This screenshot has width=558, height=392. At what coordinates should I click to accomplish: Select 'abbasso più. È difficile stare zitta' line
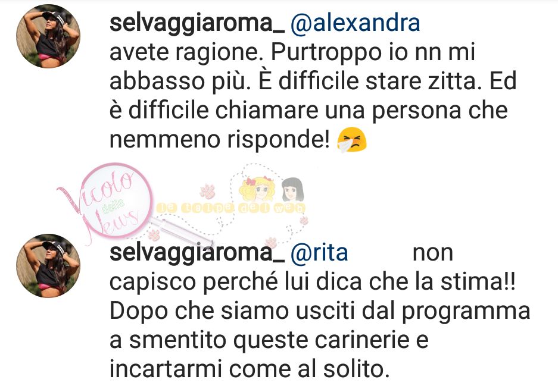pos(313,81)
